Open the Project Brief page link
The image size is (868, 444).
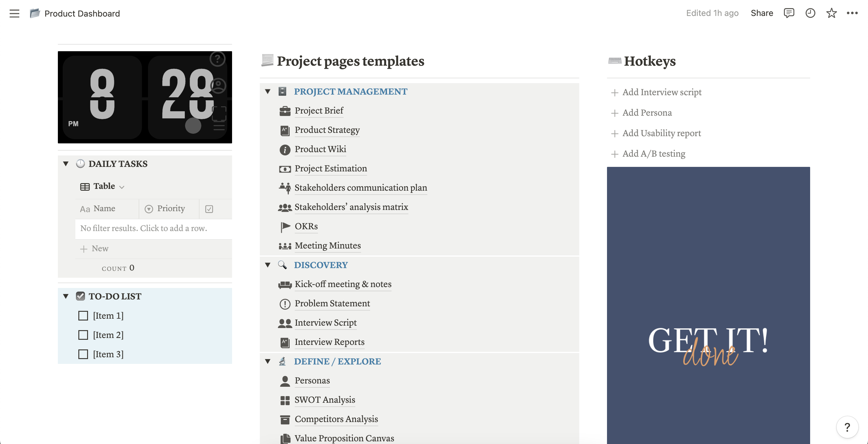tap(319, 111)
